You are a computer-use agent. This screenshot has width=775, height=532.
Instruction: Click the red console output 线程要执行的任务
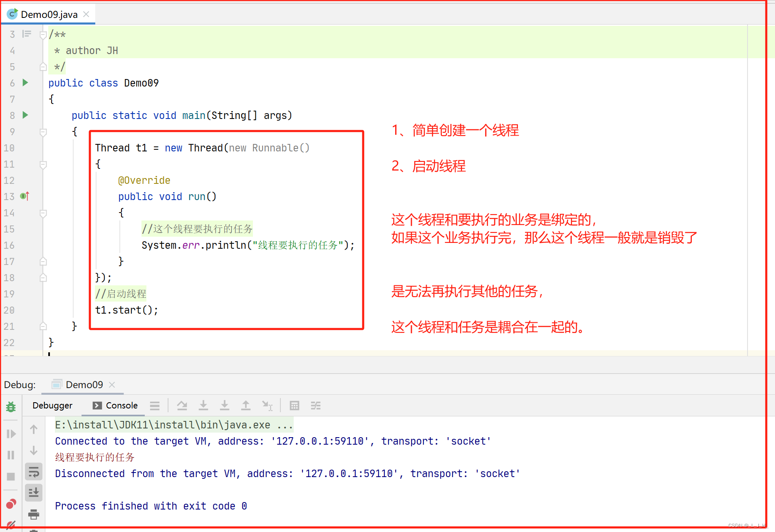coord(95,457)
